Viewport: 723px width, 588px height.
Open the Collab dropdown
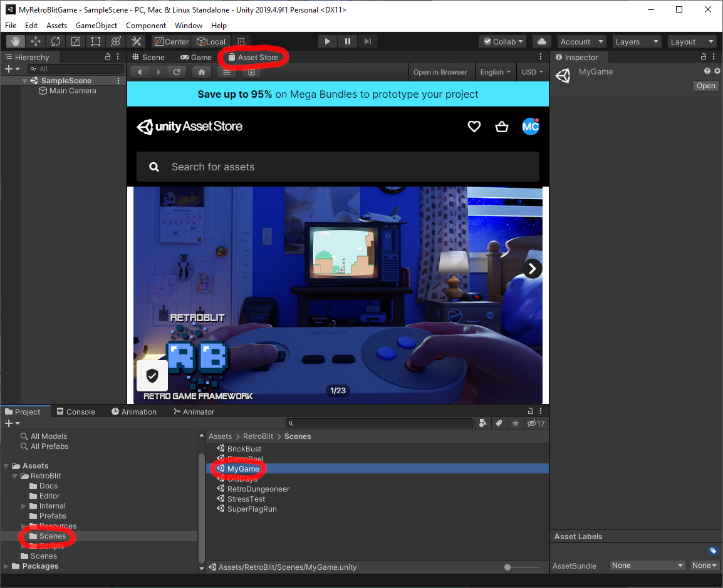503,41
